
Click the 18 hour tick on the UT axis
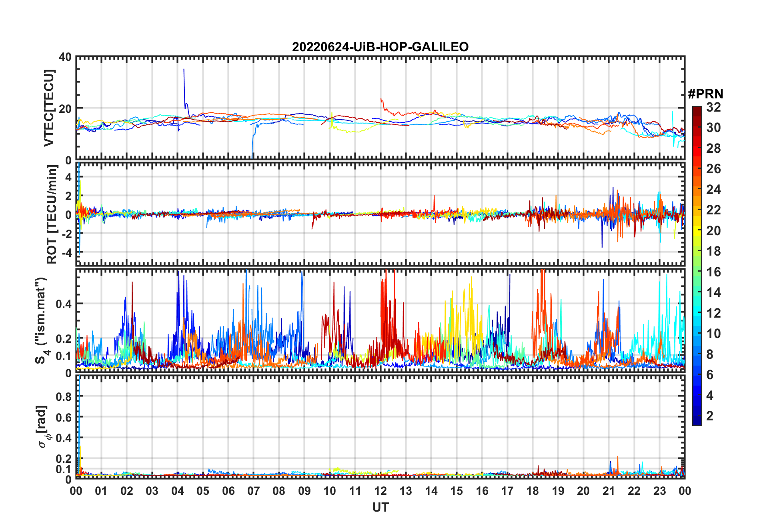533,491
